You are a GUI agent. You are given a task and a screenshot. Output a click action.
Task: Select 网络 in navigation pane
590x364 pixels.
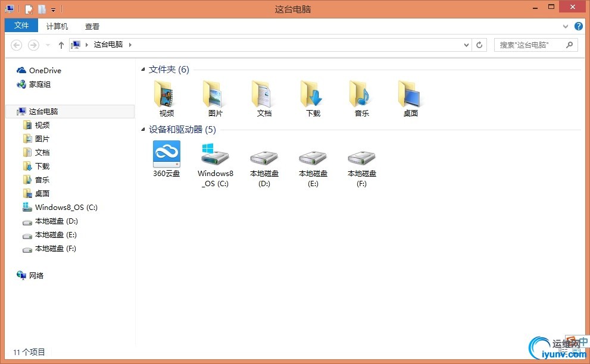click(x=30, y=275)
